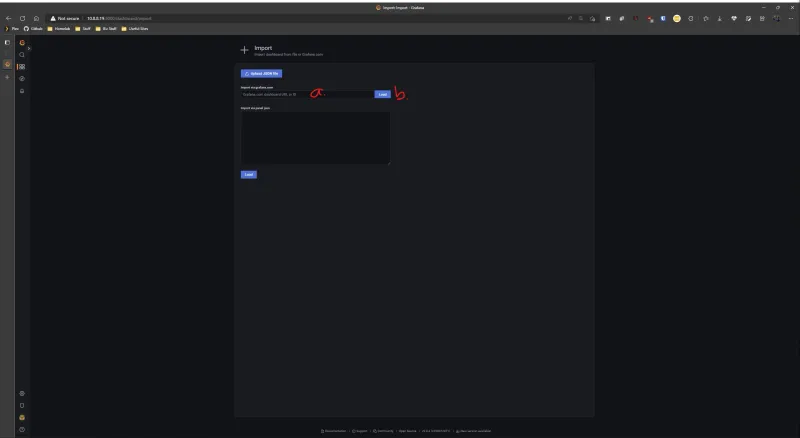Open the Useful Sites bookmarks folder
800x438 pixels.
click(135, 29)
